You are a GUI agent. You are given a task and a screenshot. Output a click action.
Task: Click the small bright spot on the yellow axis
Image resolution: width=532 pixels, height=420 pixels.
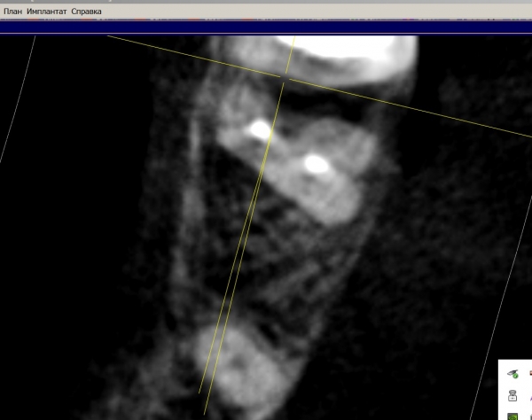[x=260, y=129]
